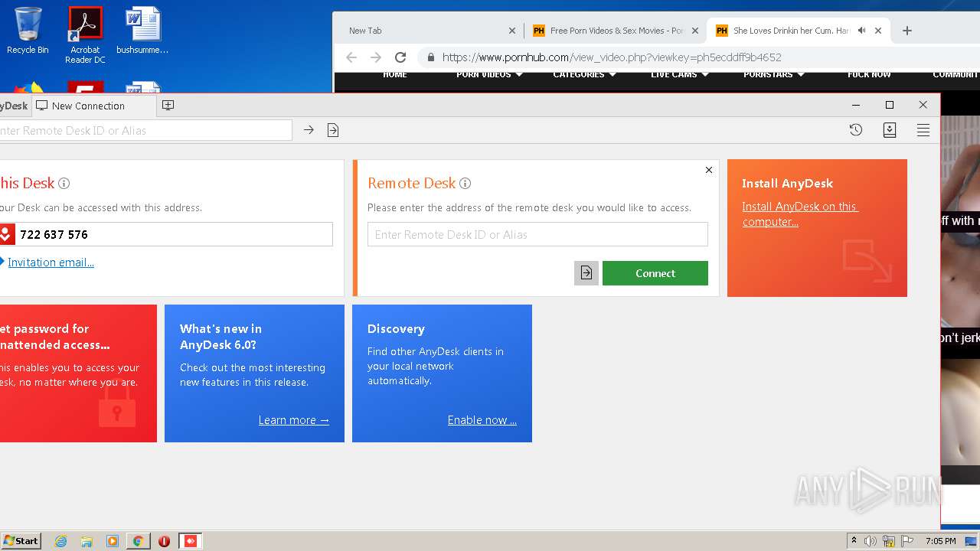Screen dimensions: 980x551
Task: Select the This Desk ID 722 637 576
Action: pyautogui.click(x=54, y=234)
